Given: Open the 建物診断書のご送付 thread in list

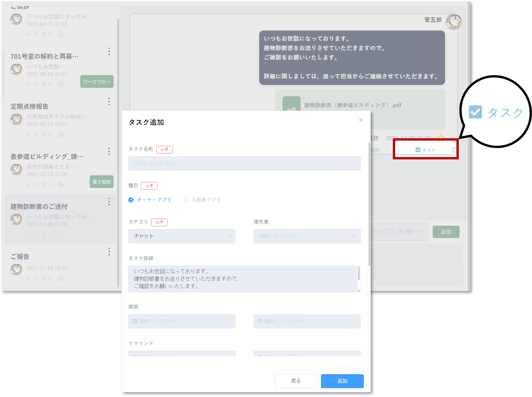Looking at the screenshot, I should point(39,207).
